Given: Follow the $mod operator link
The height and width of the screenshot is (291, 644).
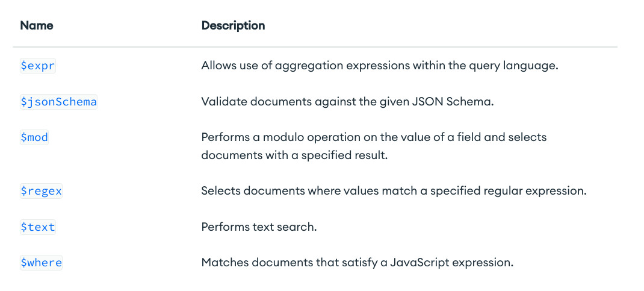Looking at the screenshot, I should [34, 137].
